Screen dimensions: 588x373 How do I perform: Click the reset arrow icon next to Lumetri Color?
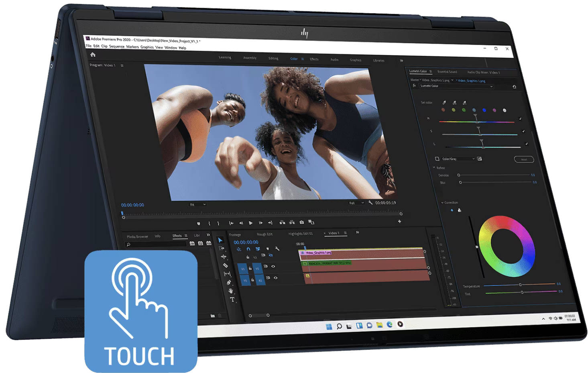click(x=514, y=87)
